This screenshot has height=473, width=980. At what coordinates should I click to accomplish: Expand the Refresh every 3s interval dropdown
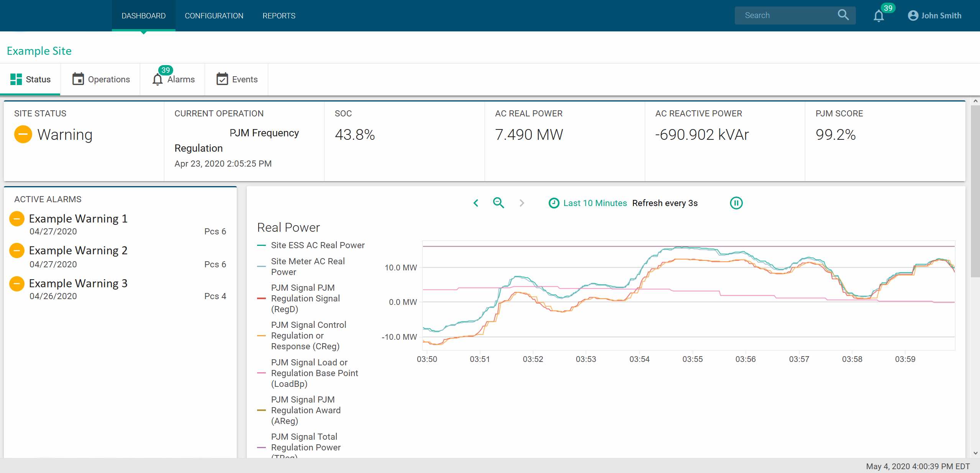[x=664, y=203]
